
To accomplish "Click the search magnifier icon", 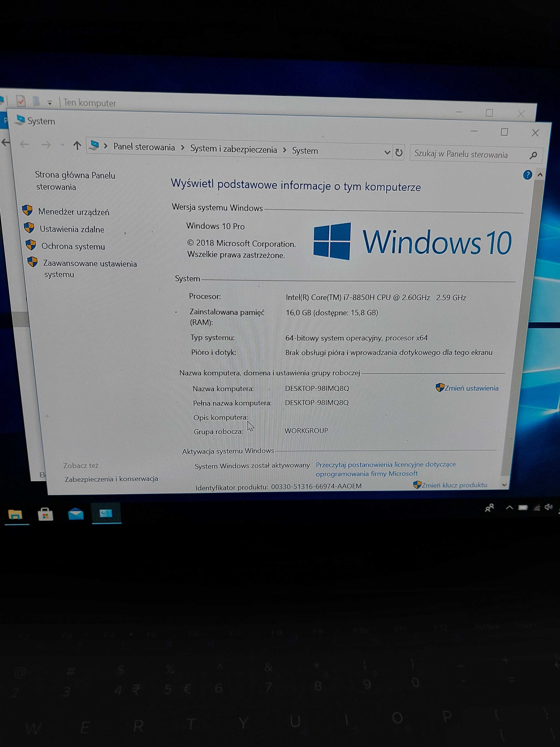I will tap(533, 155).
